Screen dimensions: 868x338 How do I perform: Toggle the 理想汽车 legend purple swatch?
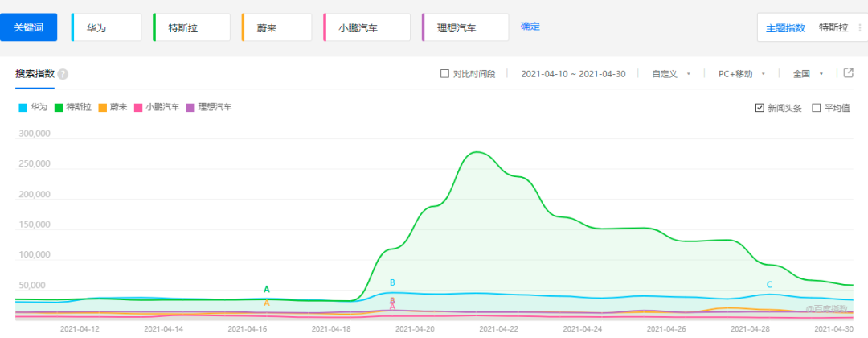point(190,108)
